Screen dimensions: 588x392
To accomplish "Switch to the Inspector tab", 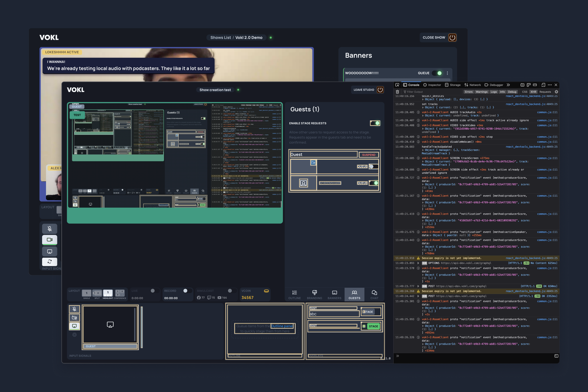I will click(x=432, y=85).
